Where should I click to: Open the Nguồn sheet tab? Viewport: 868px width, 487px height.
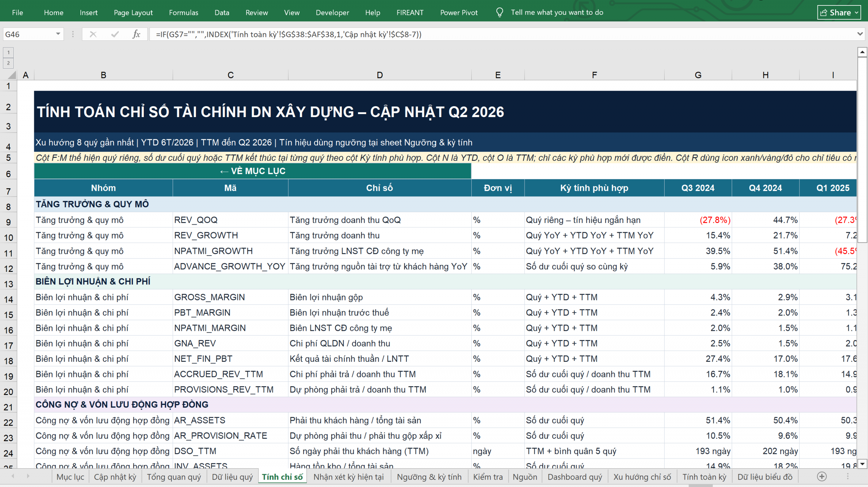(x=525, y=477)
